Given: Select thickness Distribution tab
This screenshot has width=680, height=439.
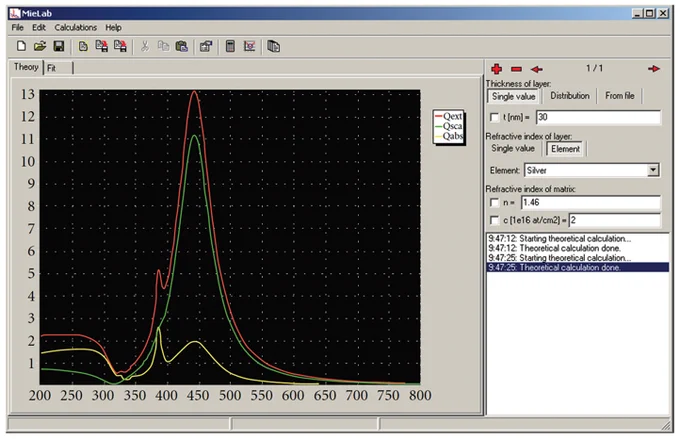Looking at the screenshot, I should coord(569,95).
